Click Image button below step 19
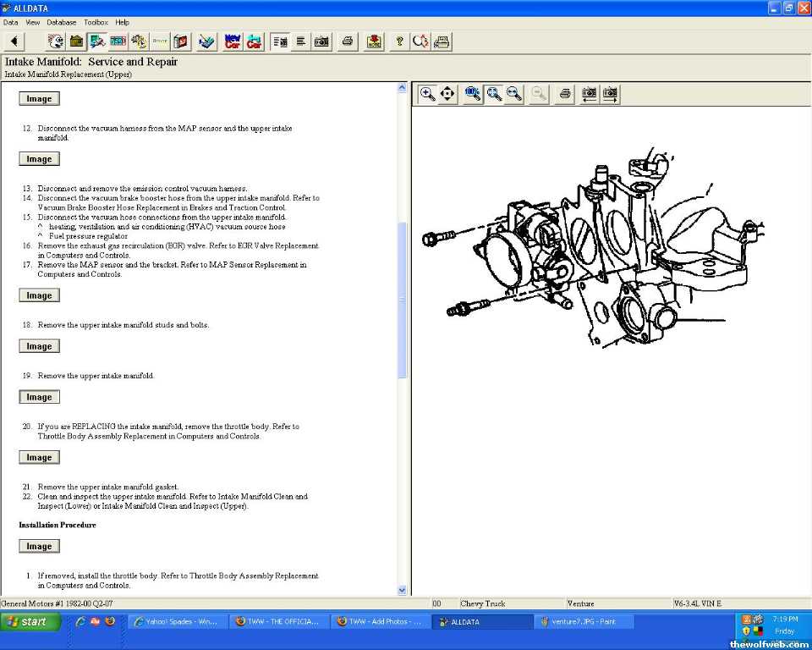Viewport: 812px width, 650px height. click(x=39, y=397)
